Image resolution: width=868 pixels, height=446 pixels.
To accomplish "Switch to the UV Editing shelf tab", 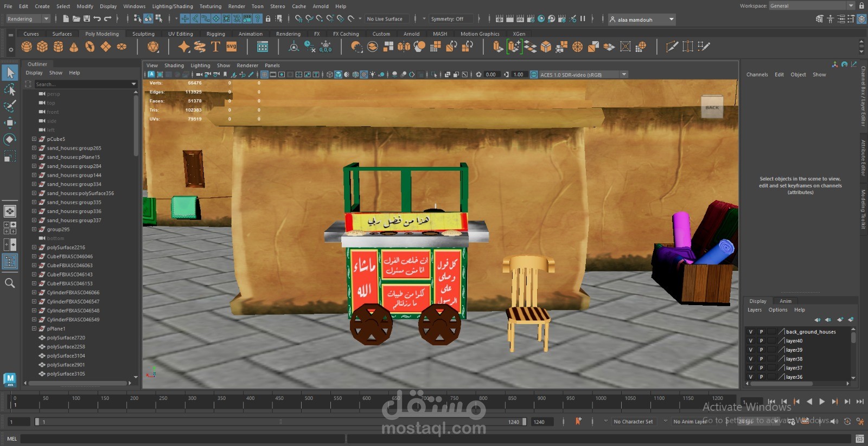I will click(180, 34).
